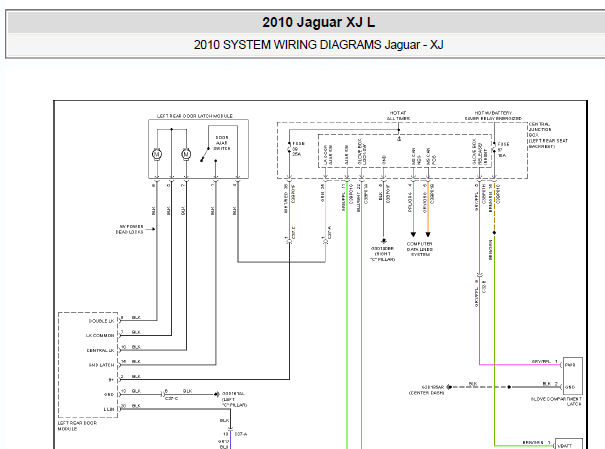The height and width of the screenshot is (449, 605).
Task: Click the 'C37-C' connector label
Action: (171, 399)
